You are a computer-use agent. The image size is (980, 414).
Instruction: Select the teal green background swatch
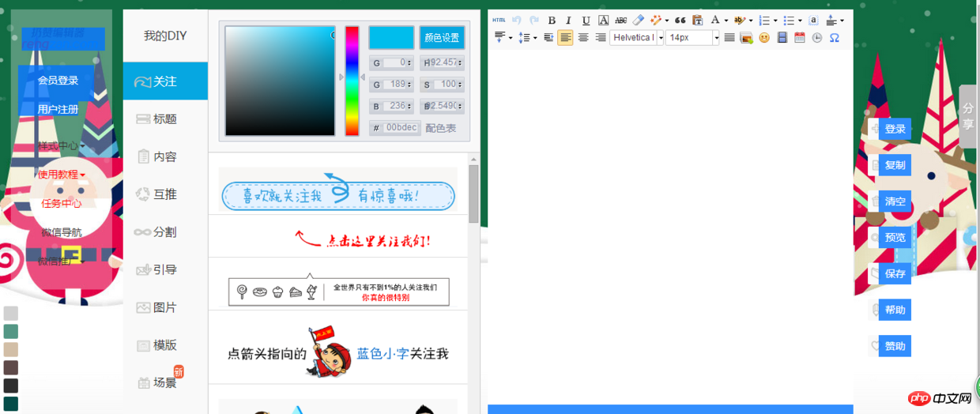11,332
